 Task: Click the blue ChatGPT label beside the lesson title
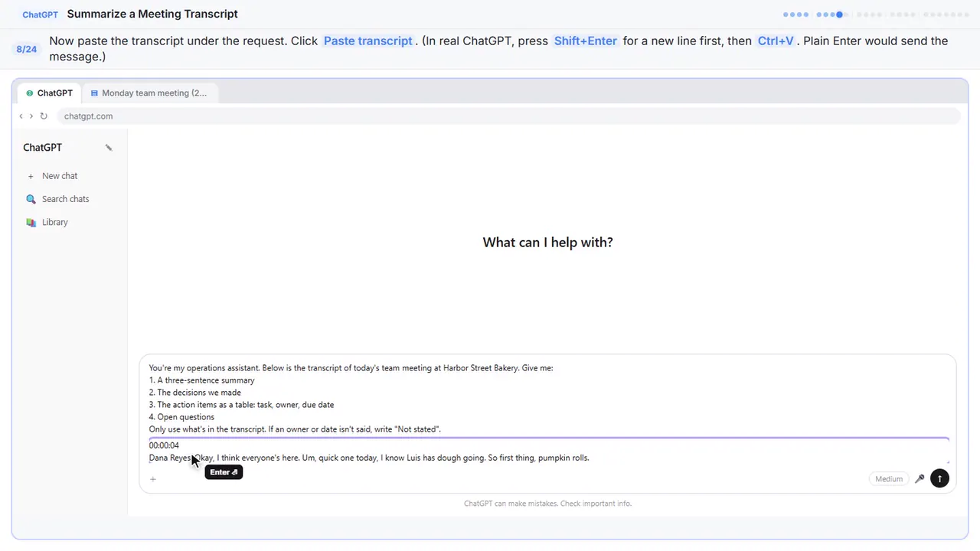[40, 15]
